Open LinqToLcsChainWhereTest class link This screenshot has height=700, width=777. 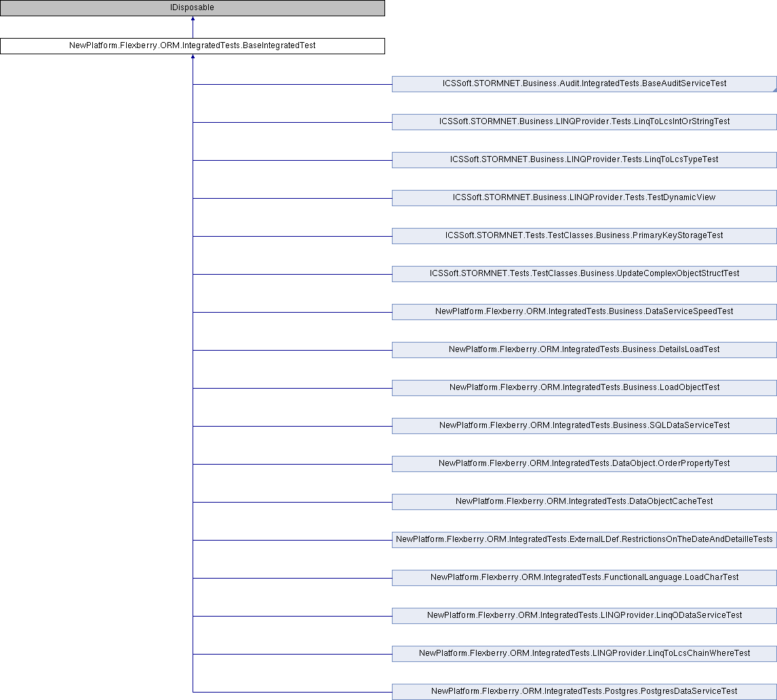[584, 653]
